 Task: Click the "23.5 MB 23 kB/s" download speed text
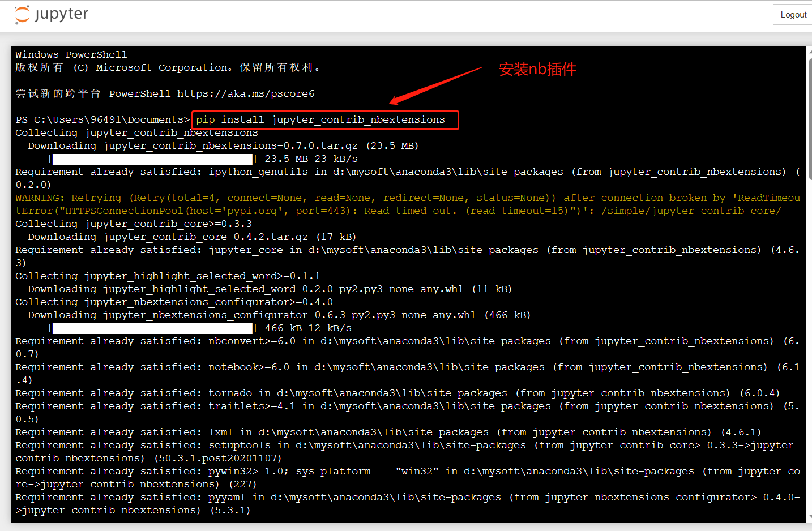click(311, 159)
